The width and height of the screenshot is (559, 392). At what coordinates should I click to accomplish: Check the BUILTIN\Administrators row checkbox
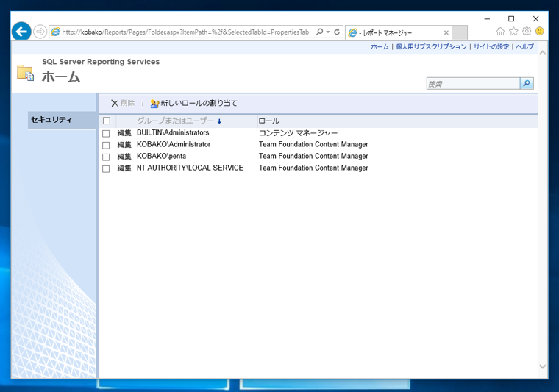pyautogui.click(x=106, y=134)
